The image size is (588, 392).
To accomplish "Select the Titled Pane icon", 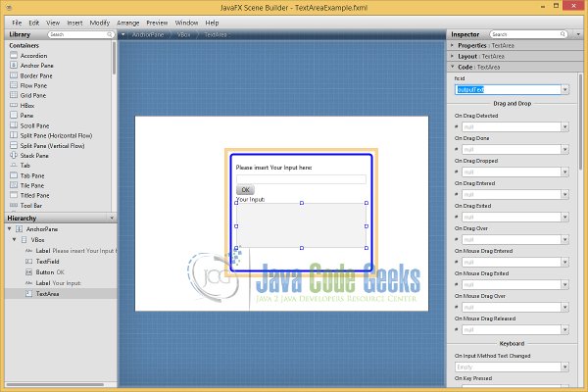I will pos(14,195).
